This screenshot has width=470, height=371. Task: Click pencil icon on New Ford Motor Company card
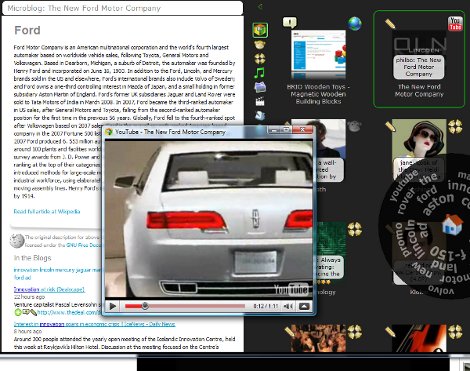click(390, 24)
